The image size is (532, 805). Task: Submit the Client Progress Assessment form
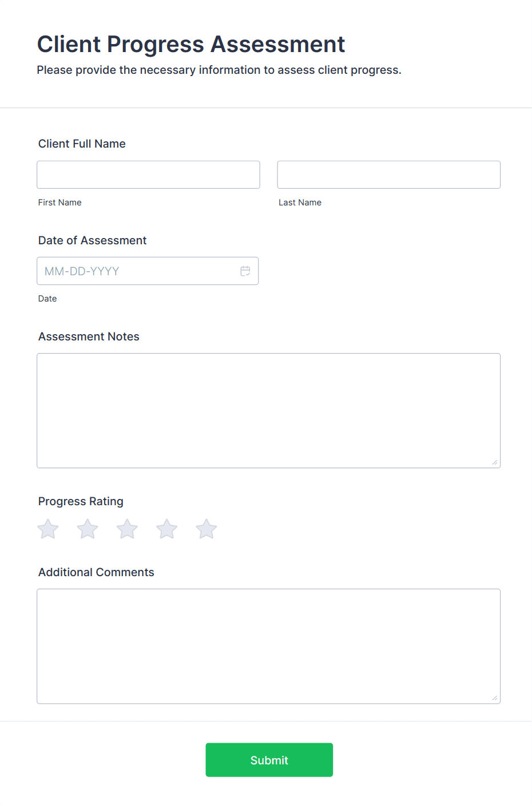pyautogui.click(x=269, y=760)
